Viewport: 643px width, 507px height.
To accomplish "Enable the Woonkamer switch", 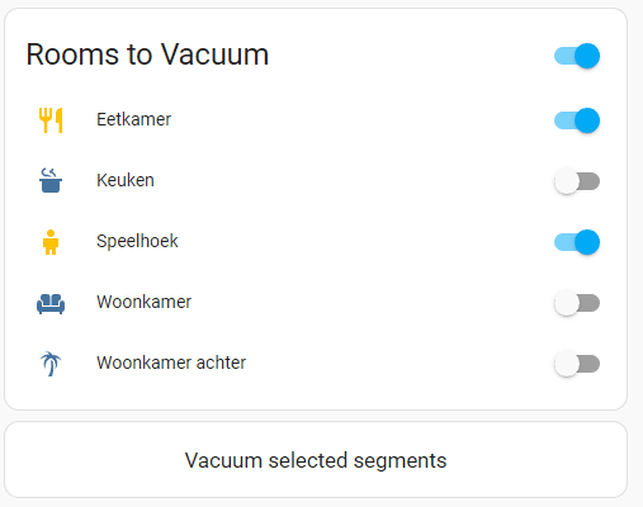I will pyautogui.click(x=577, y=303).
